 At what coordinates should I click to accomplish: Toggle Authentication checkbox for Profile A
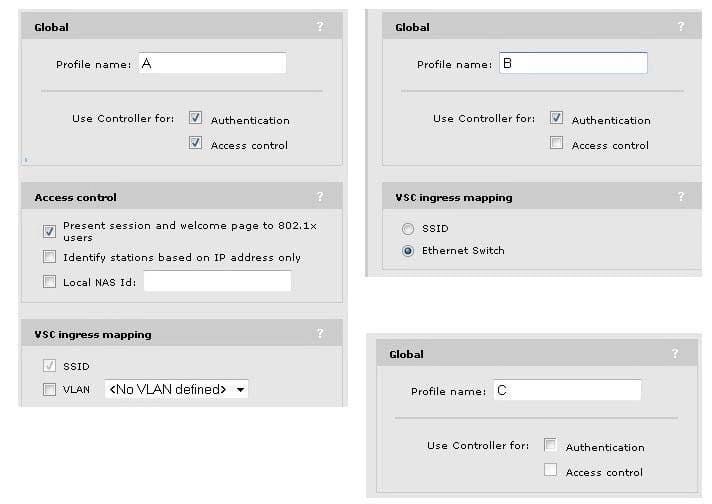click(x=195, y=118)
